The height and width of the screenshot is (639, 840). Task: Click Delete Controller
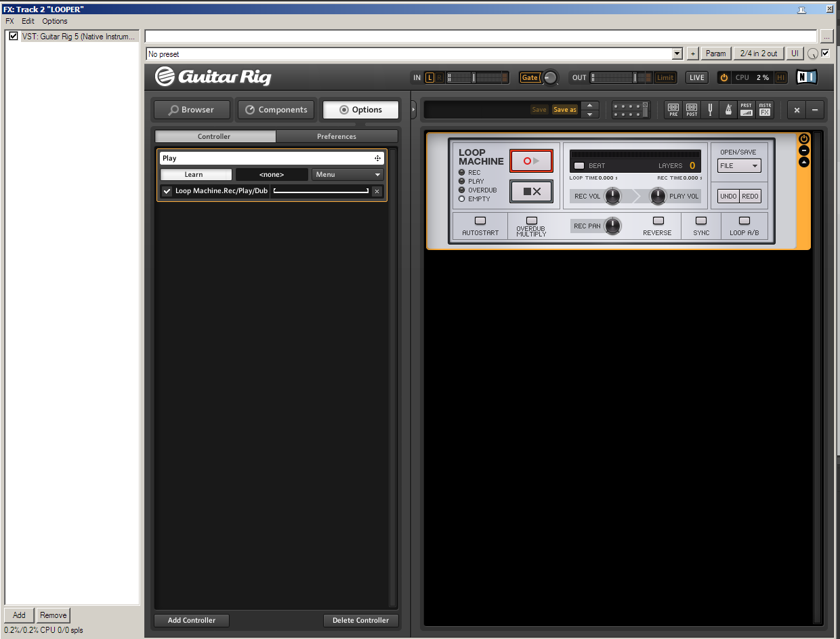tap(361, 620)
